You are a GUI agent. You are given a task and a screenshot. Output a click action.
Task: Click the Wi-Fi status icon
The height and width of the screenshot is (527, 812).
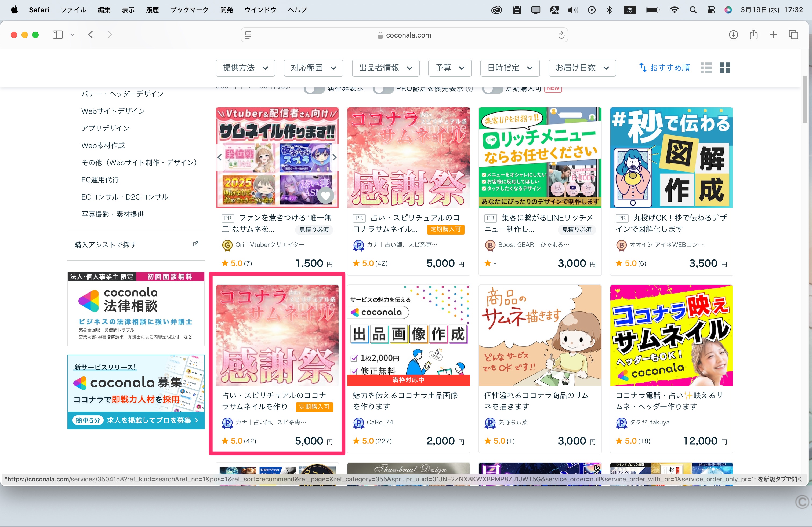674,10
